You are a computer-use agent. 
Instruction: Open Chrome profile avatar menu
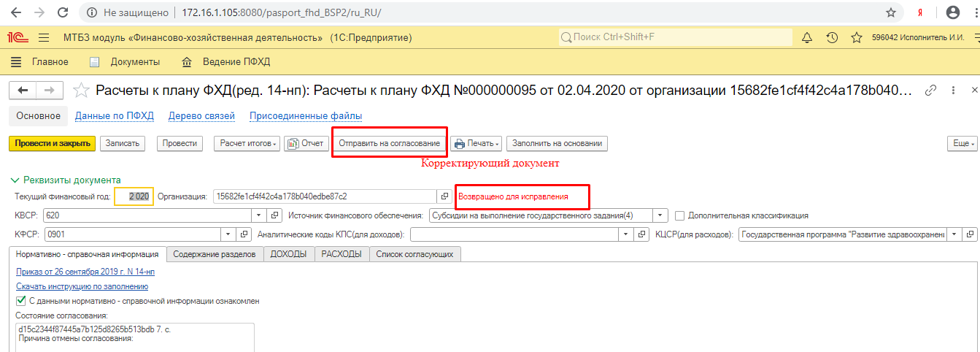pyautogui.click(x=952, y=12)
